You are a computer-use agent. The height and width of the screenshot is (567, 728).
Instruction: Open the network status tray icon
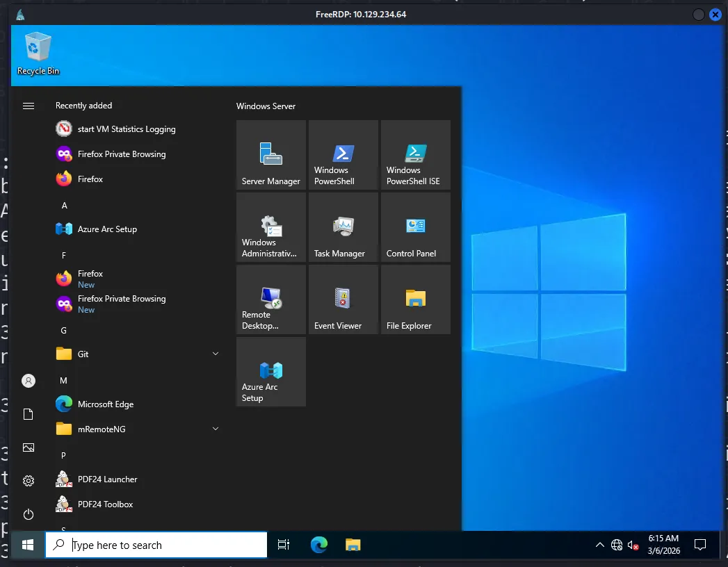pos(617,545)
